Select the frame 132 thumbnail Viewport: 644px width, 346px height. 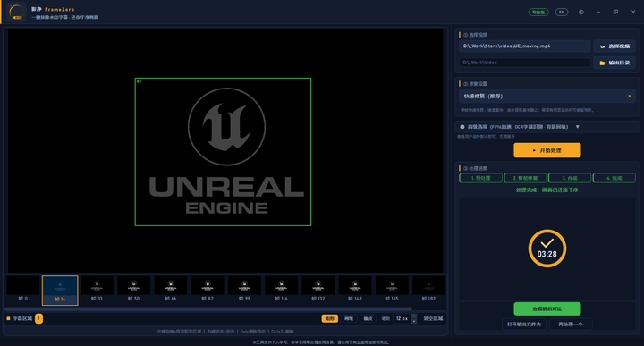(x=318, y=290)
